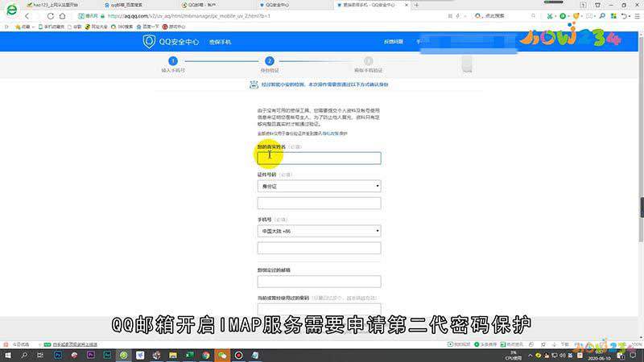Open the 360 browser taskbar icon
Screen dimensions: 644x362
coord(124,356)
